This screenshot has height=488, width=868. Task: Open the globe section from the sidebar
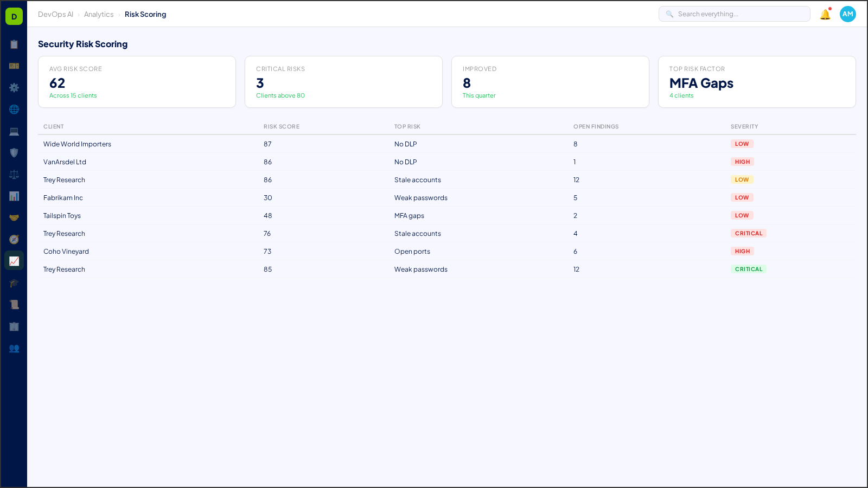tap(14, 109)
